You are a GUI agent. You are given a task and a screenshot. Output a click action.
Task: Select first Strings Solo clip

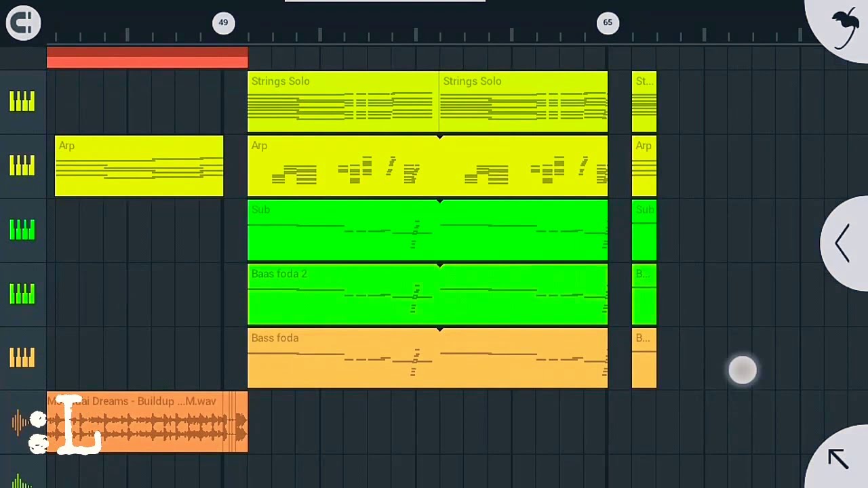click(x=343, y=102)
